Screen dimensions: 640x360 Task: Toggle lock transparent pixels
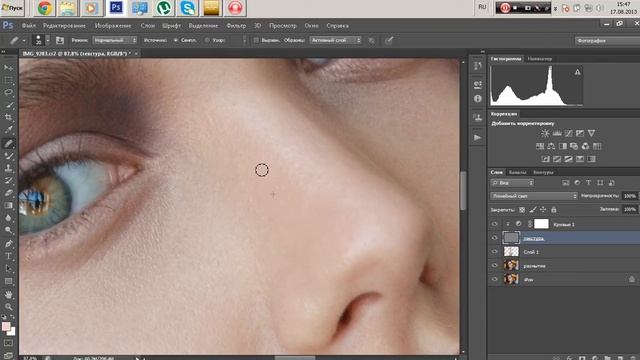point(522,210)
